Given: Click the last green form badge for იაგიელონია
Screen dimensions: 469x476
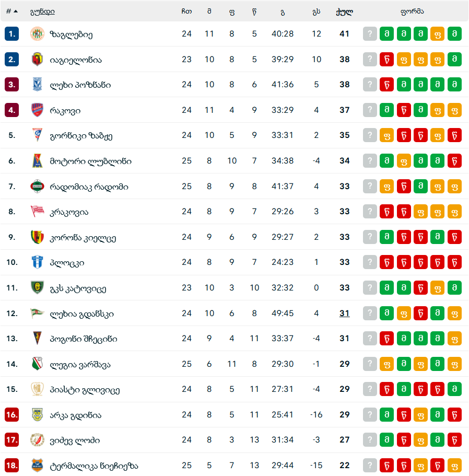Looking at the screenshot, I should point(454,60).
